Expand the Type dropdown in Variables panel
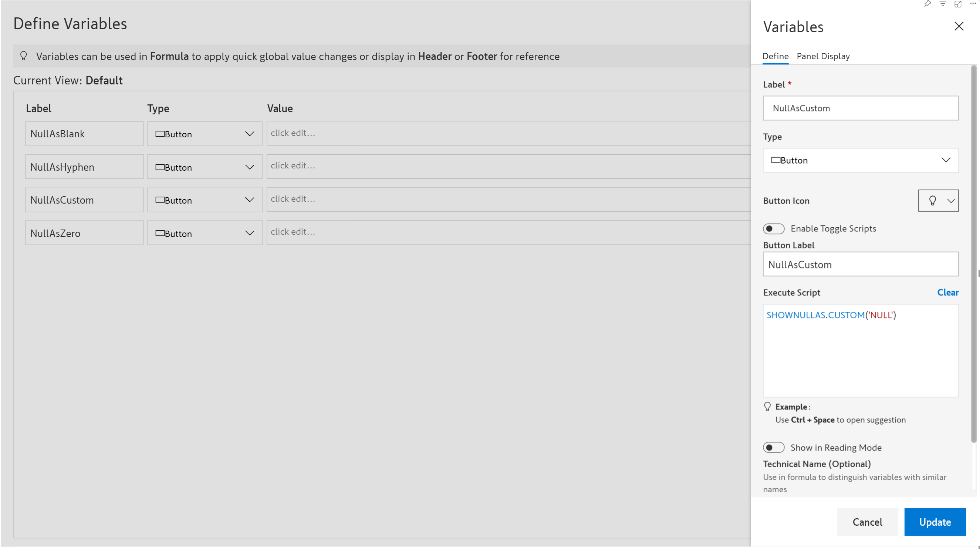980x549 pixels. [861, 160]
